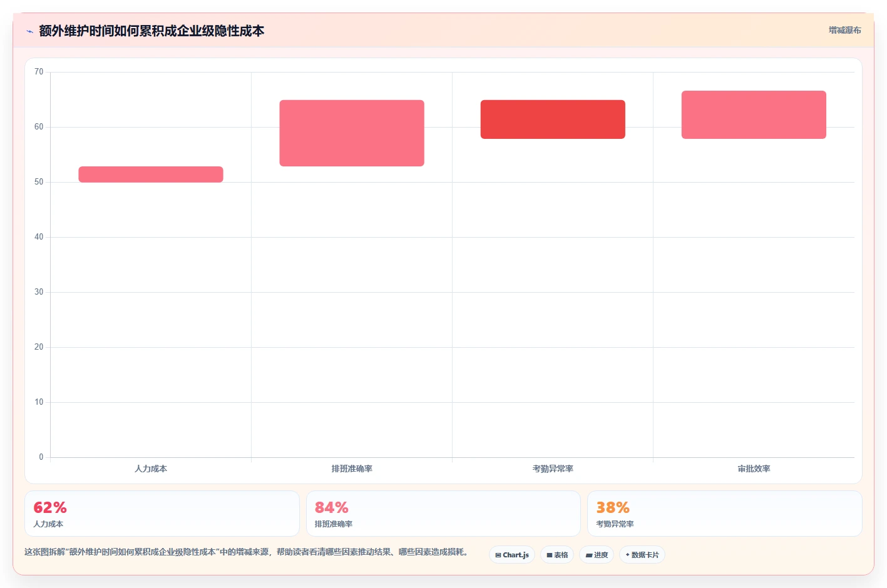This screenshot has height=588, width=887.
Task: Click the lightning icon beside the chart title
Action: pos(29,31)
